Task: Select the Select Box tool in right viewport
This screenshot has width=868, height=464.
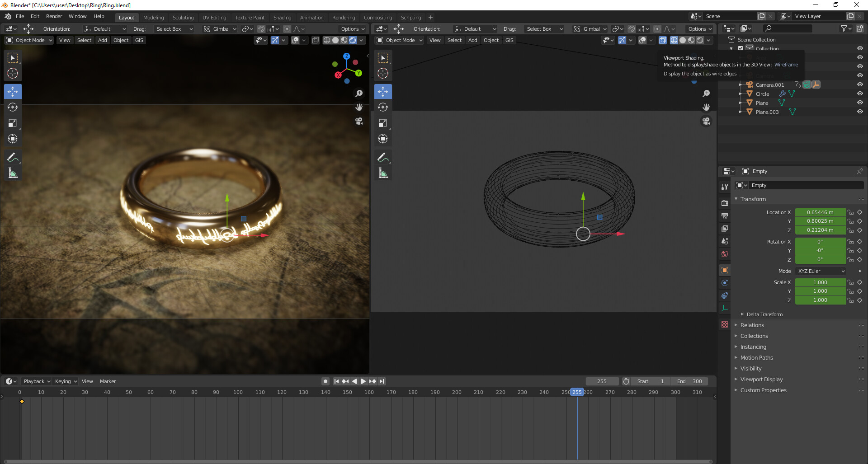Action: click(383, 58)
